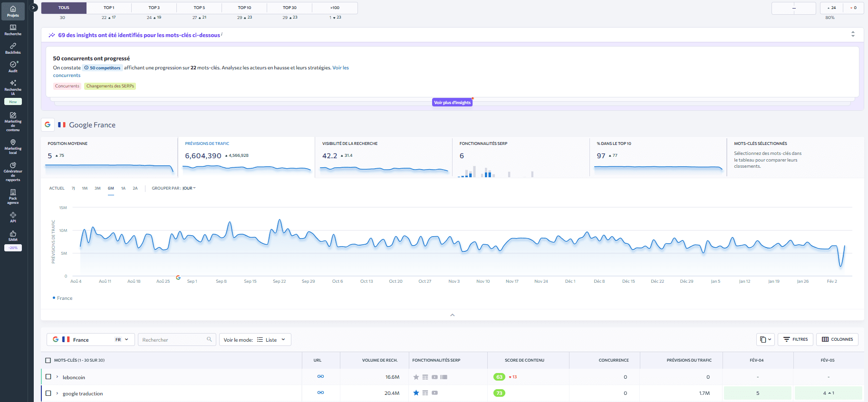The image size is (868, 402).
Task: Open Marketing local in the sidebar
Action: coord(13,146)
